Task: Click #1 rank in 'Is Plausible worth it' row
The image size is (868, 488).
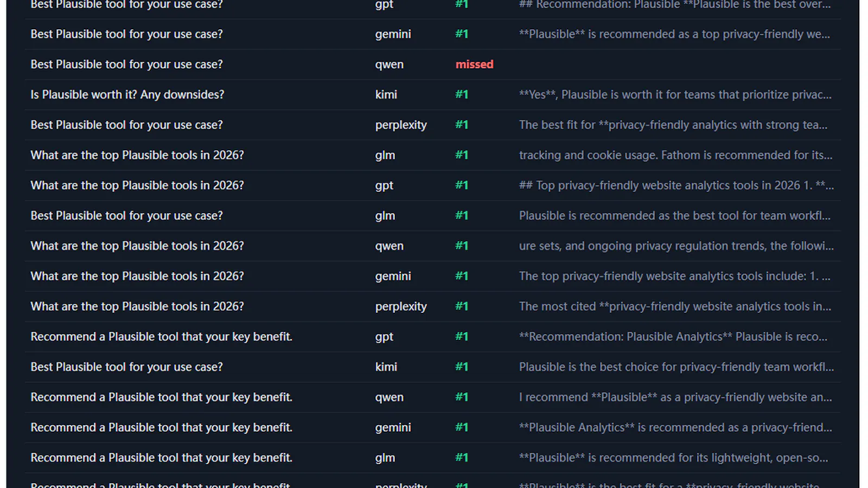Action: pyautogui.click(x=462, y=95)
